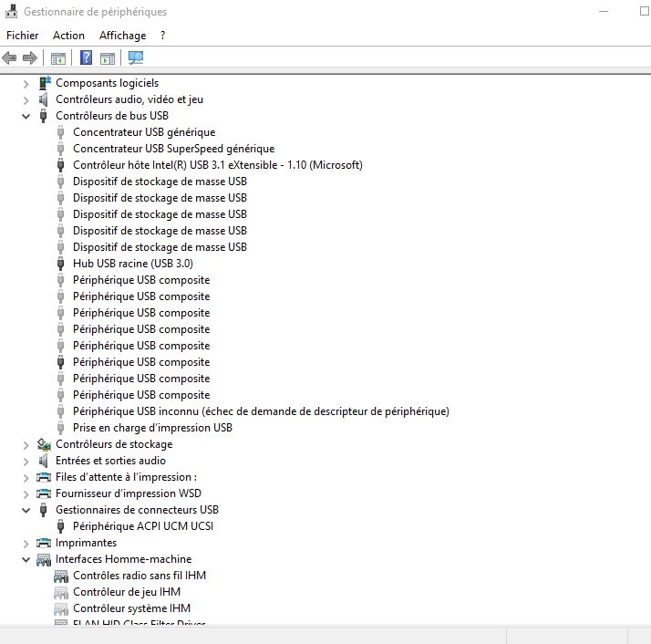Select the Concentrateur USB générique text
651x644 pixels.
click(x=144, y=132)
